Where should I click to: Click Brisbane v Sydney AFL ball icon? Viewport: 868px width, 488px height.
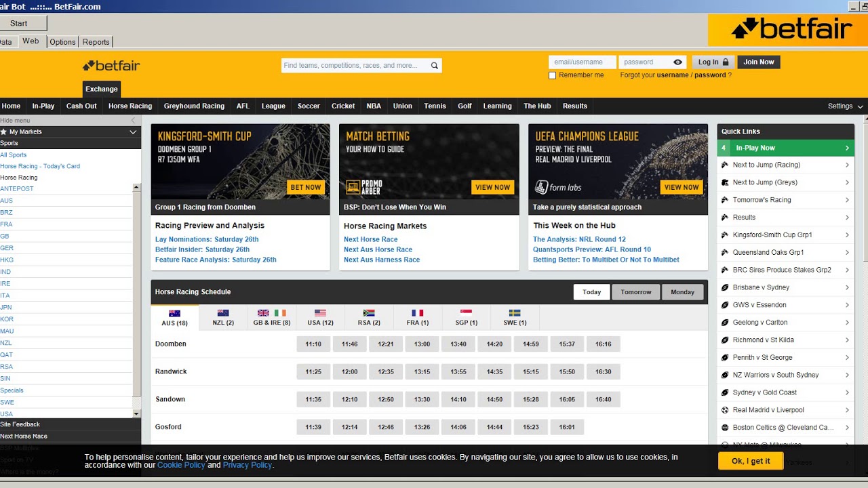tap(725, 287)
